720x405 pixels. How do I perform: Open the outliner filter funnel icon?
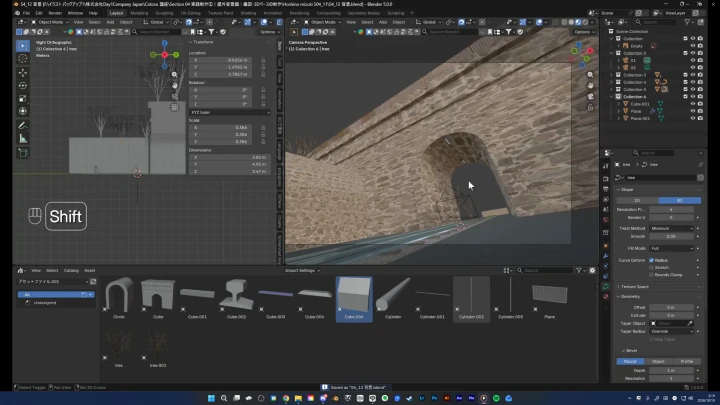[x=687, y=22]
